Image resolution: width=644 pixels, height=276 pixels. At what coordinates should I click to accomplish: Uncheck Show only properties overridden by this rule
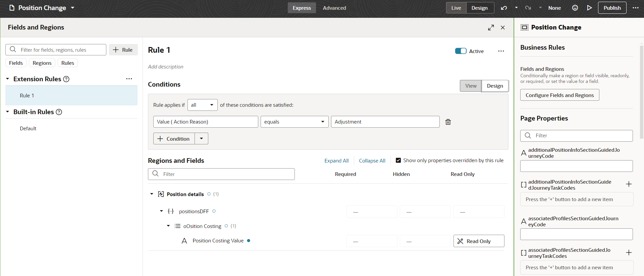pos(398,160)
